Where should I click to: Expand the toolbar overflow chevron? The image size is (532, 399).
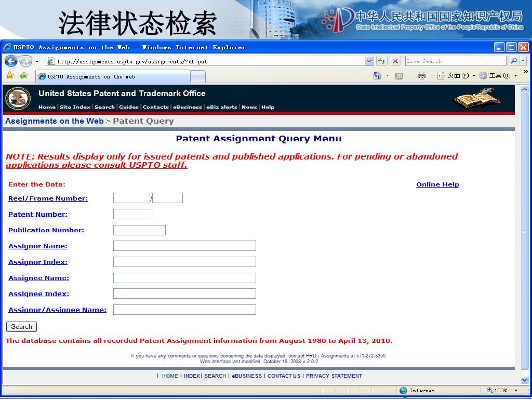coord(526,72)
